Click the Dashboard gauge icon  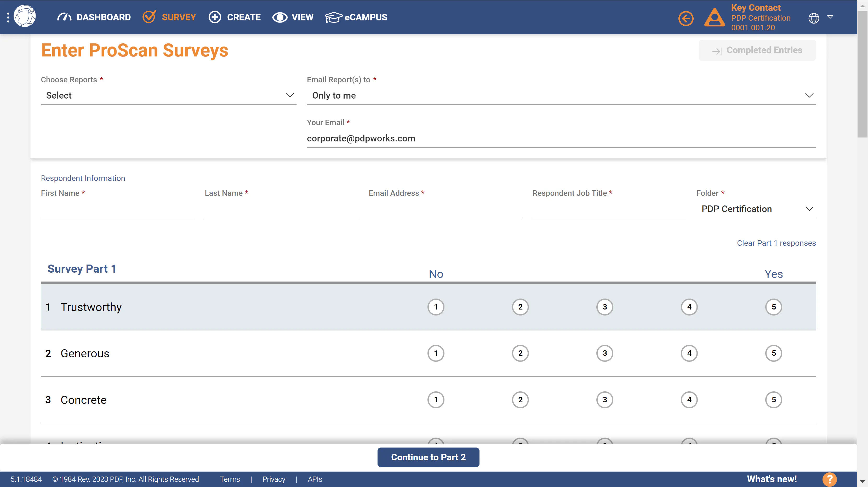[x=64, y=17]
